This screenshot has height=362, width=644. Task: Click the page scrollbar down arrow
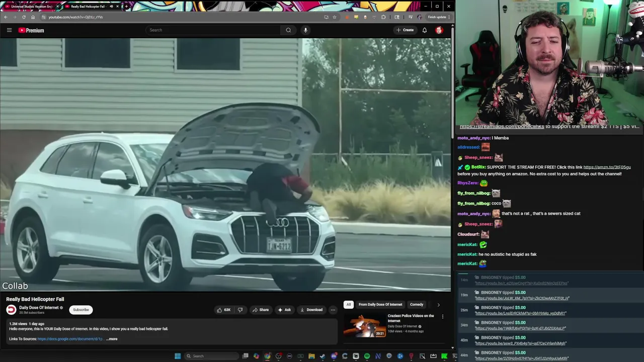pyautogui.click(x=452, y=347)
